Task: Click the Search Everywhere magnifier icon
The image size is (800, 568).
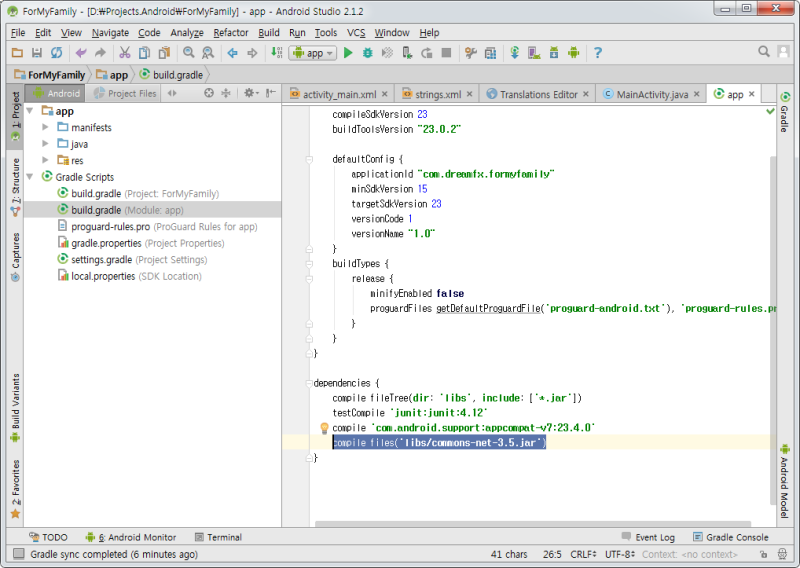Action: pos(763,52)
